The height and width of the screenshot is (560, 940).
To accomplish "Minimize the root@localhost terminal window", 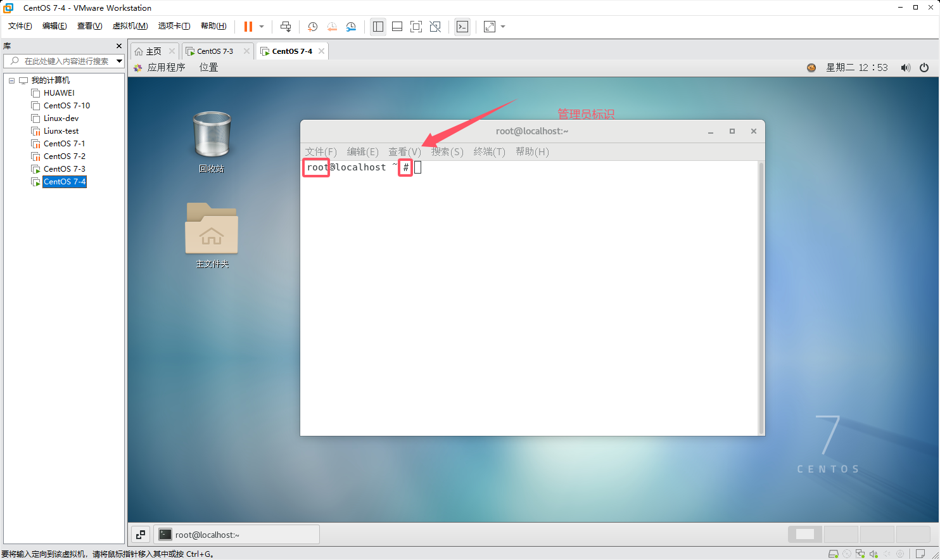I will pyautogui.click(x=711, y=132).
